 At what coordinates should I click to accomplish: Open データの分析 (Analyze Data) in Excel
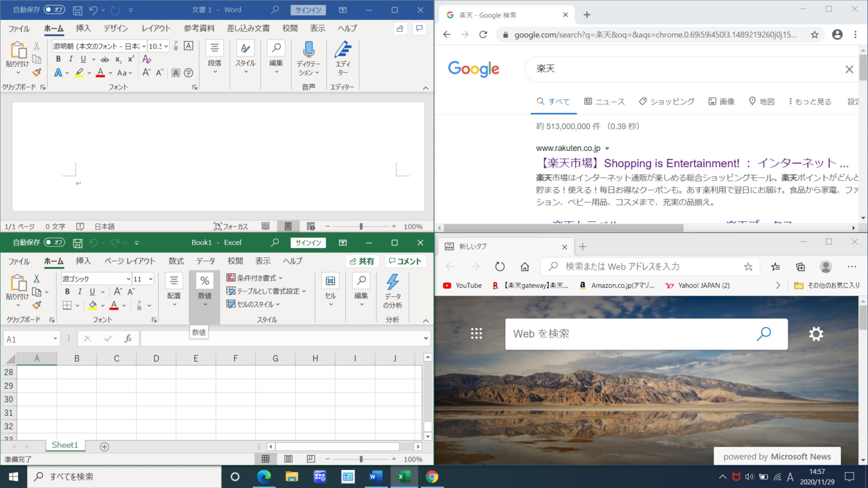(x=392, y=288)
